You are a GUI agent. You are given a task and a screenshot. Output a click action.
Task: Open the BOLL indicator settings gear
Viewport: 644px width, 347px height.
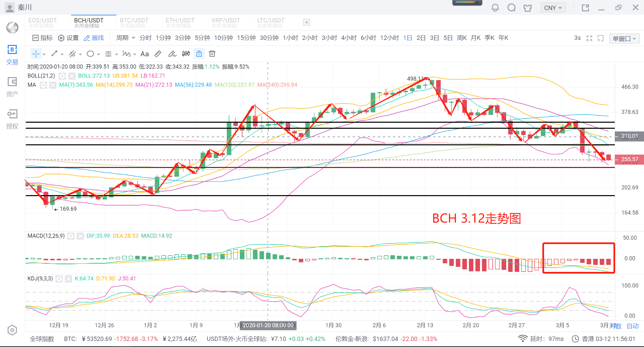click(62, 76)
